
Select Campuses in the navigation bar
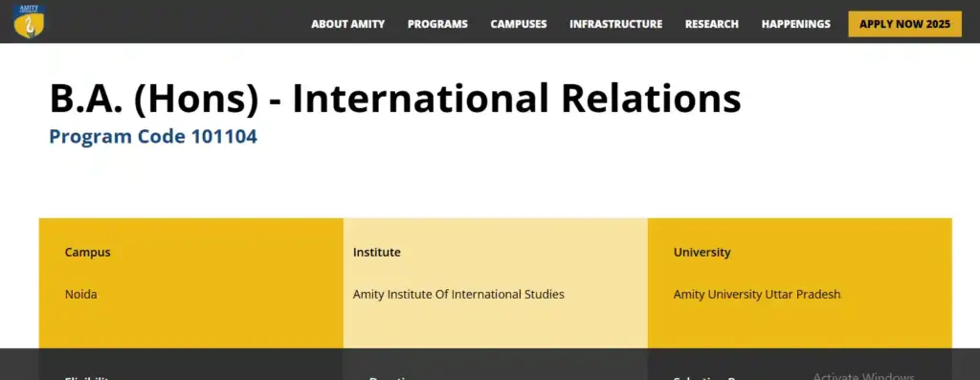pos(519,24)
